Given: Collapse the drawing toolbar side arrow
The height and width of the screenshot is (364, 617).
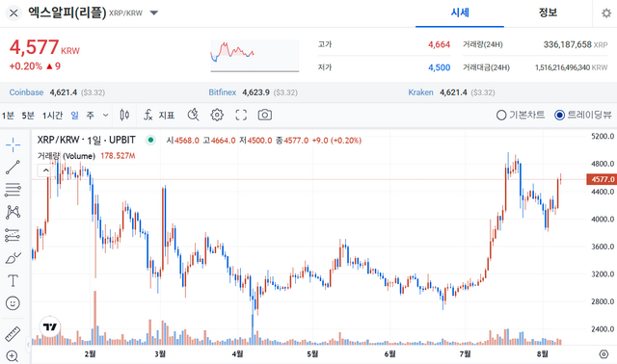Looking at the screenshot, I should pyautogui.click(x=28, y=345).
